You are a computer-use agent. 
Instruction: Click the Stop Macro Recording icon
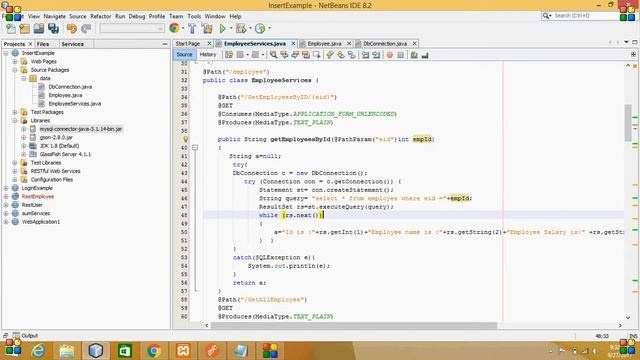401,55
